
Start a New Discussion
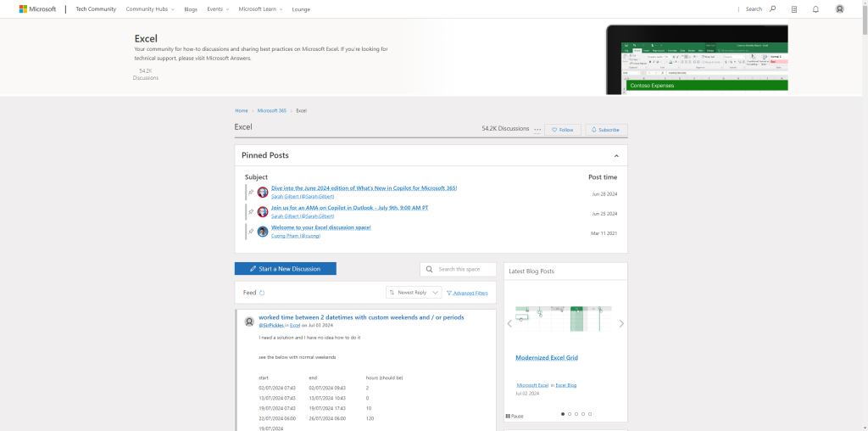pos(285,269)
